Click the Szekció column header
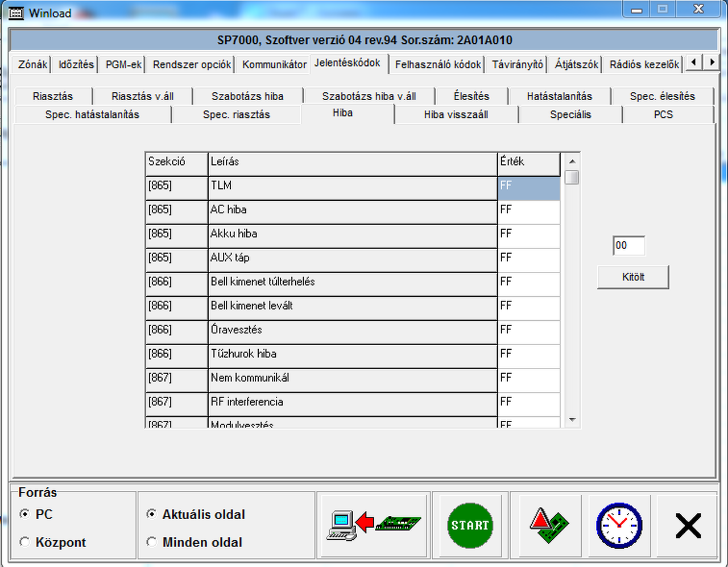This screenshot has width=728, height=567. pos(177,164)
